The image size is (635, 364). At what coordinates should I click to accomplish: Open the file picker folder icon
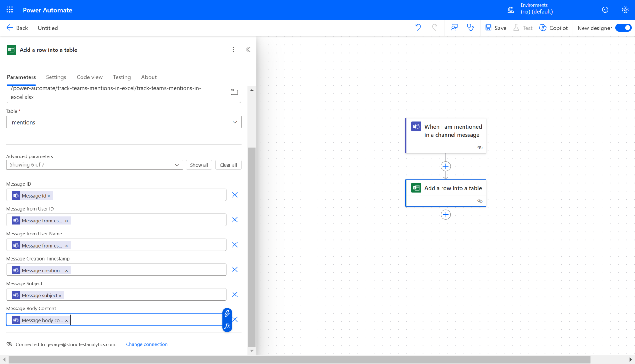coord(234,92)
